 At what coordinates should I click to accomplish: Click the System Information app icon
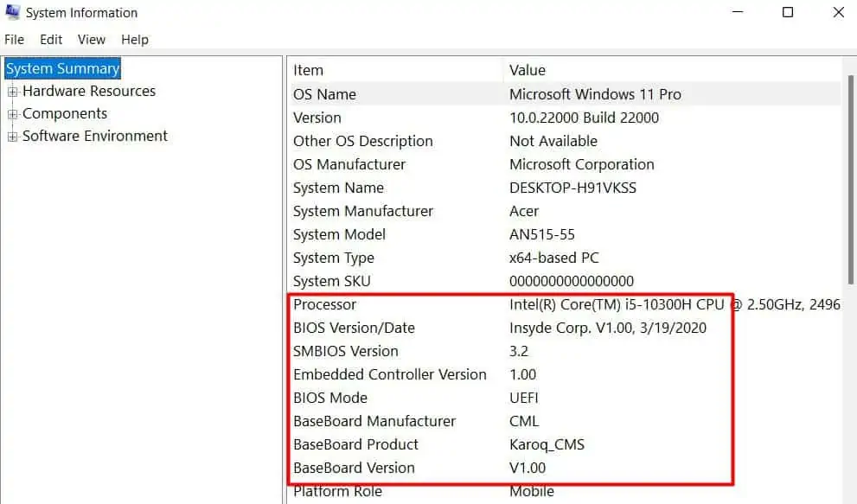[x=13, y=12]
